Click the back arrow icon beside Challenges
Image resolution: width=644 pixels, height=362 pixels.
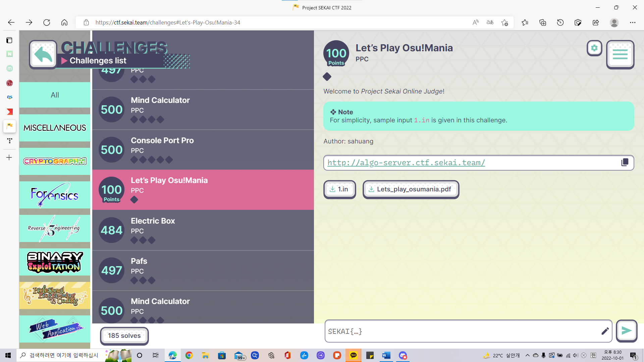click(x=43, y=54)
